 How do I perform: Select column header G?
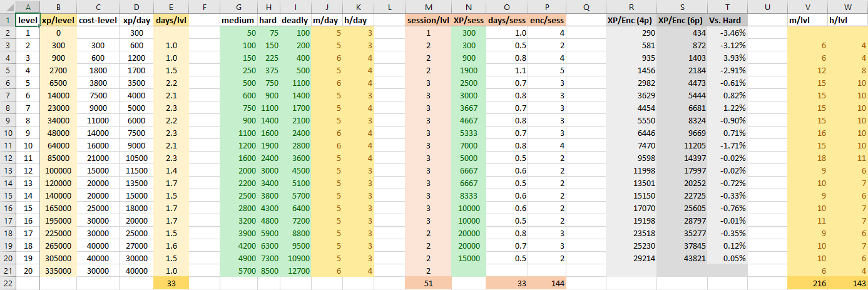pyautogui.click(x=238, y=7)
